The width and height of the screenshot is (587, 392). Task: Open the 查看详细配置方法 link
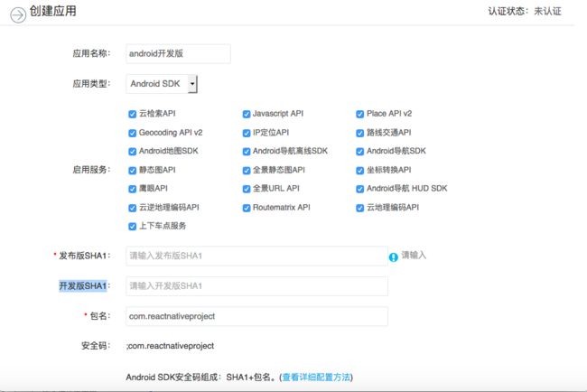316,377
